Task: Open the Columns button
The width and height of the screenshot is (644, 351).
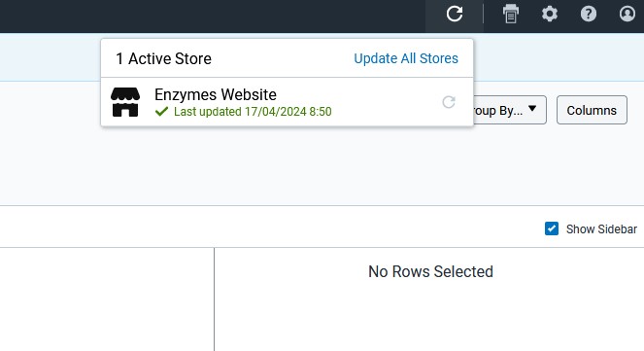Action: coord(592,110)
